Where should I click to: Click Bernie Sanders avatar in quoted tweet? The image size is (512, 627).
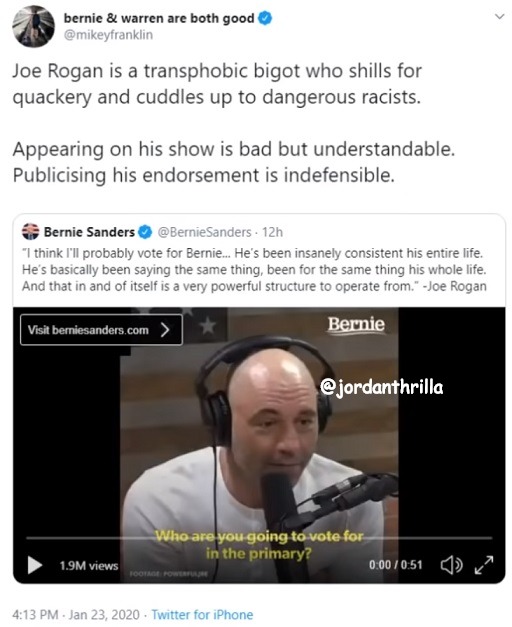click(x=30, y=232)
